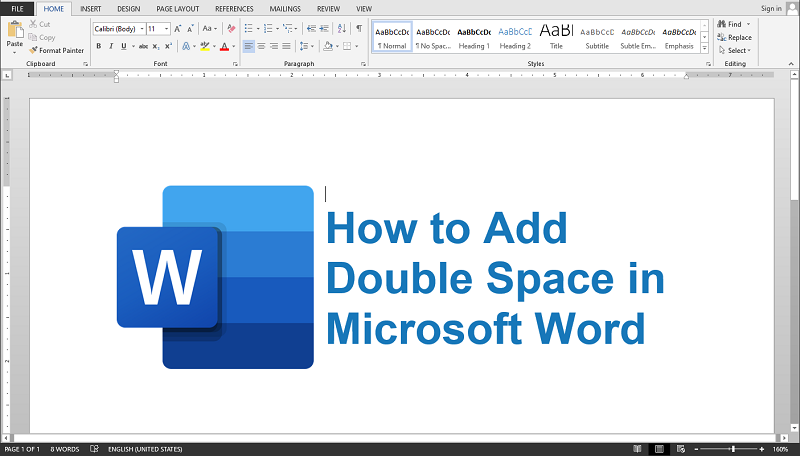Click the bullets list icon
The image size is (800, 456).
tap(248, 29)
